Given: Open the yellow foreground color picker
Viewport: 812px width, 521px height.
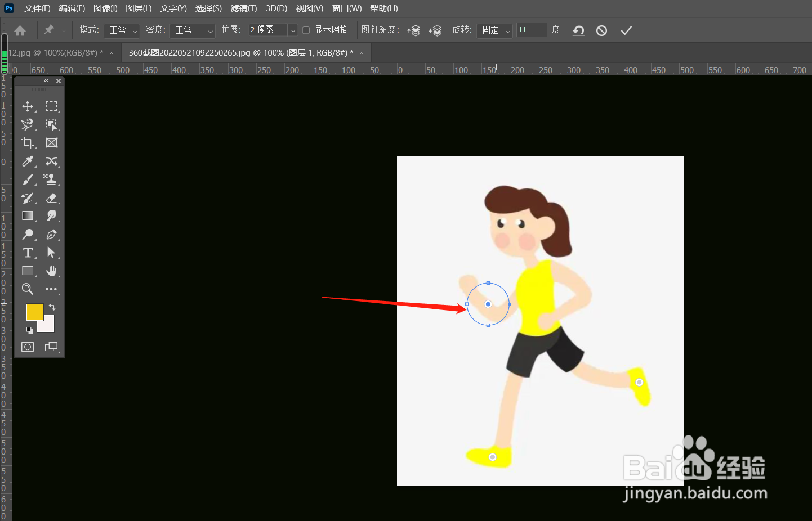Looking at the screenshot, I should tap(35, 312).
